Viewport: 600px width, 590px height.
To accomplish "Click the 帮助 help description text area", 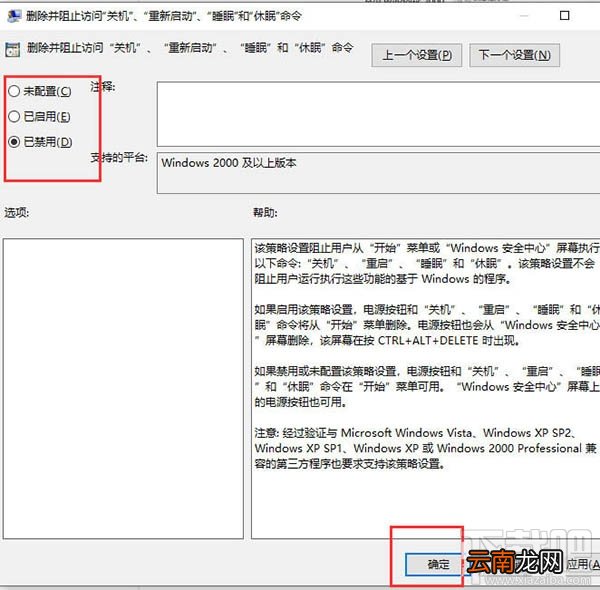I will click(x=426, y=389).
